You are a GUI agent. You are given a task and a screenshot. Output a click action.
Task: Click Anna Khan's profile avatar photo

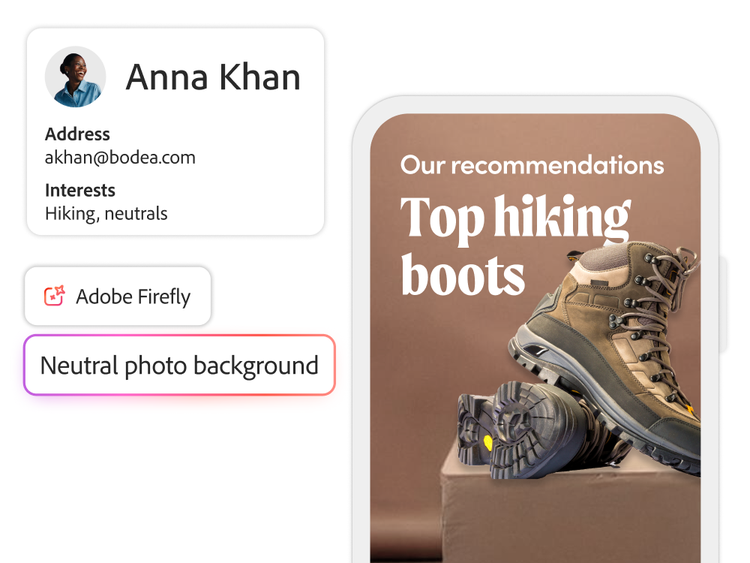coord(75,77)
